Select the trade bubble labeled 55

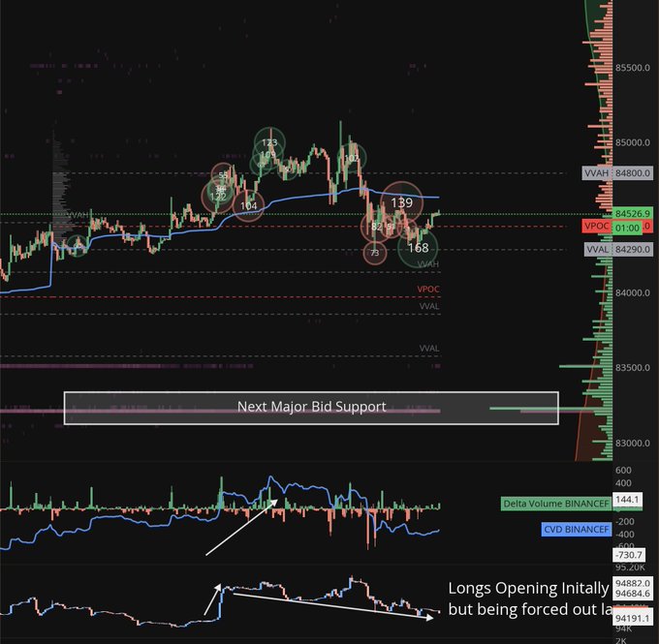[223, 175]
